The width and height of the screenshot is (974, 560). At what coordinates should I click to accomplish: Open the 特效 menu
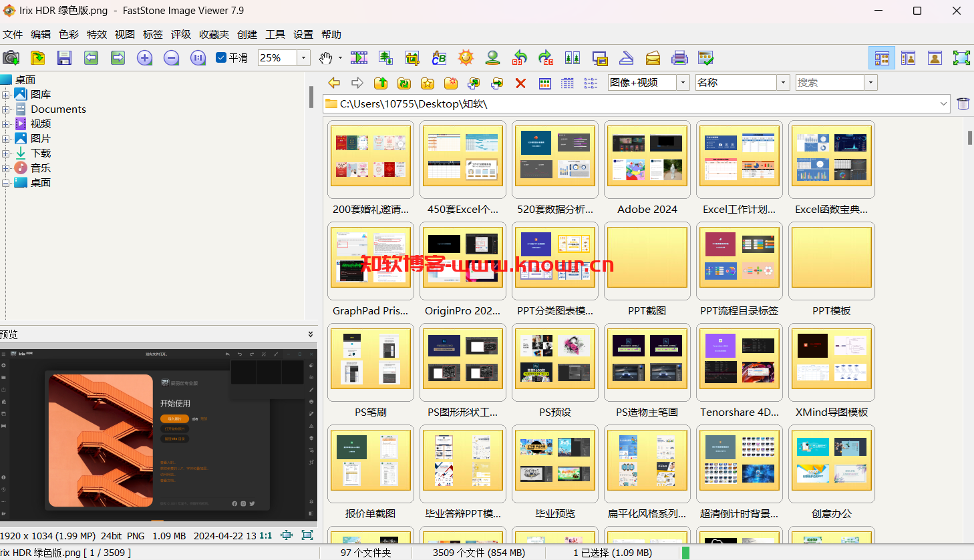tap(97, 34)
